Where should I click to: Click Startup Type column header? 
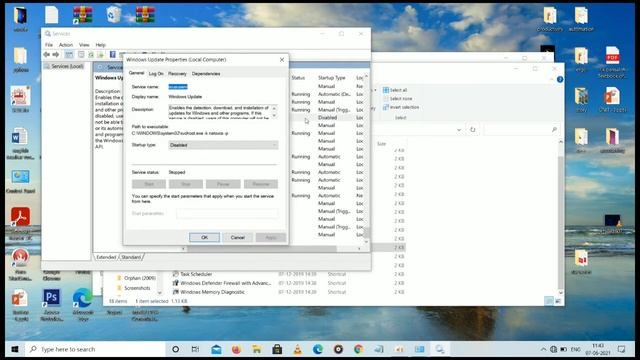(331, 78)
